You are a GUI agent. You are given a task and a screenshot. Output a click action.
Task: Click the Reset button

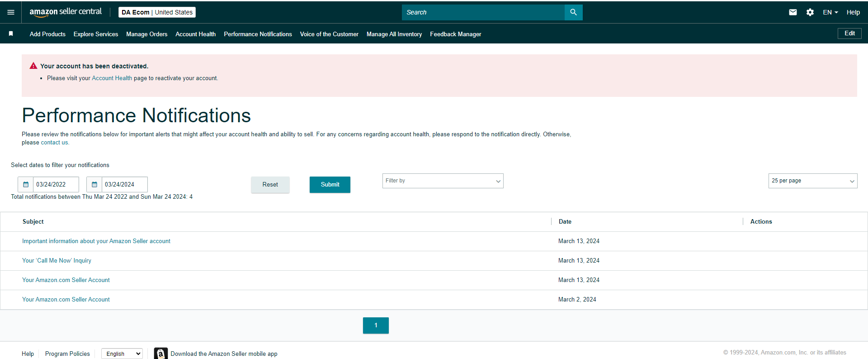[270, 185]
